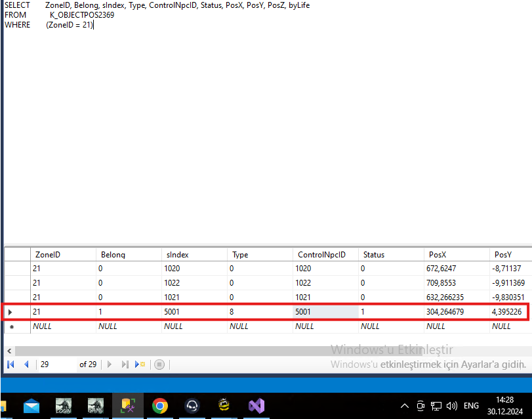Image resolution: width=532 pixels, height=419 pixels.
Task: Stop query execution button
Action: pyautogui.click(x=159, y=364)
